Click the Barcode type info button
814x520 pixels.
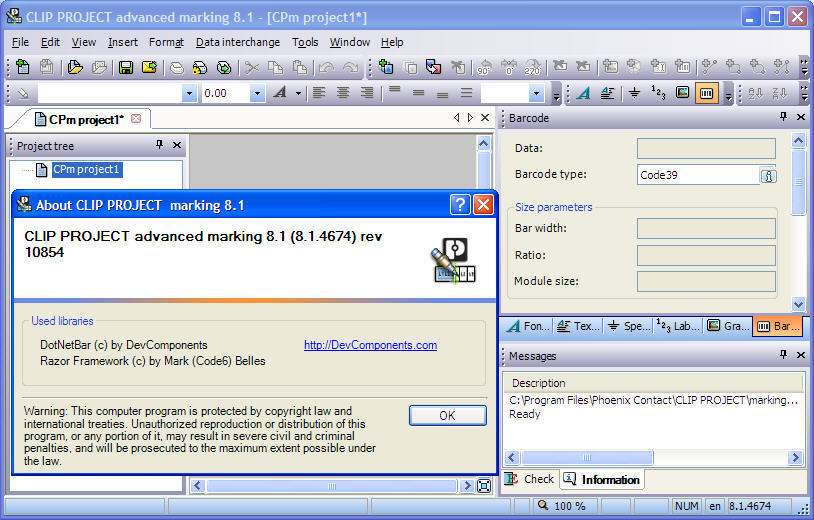coord(768,176)
